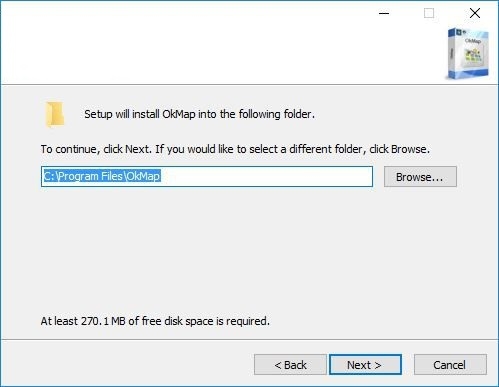The width and height of the screenshot is (499, 387).
Task: Cancel the OkMap installation
Action: pos(450,365)
